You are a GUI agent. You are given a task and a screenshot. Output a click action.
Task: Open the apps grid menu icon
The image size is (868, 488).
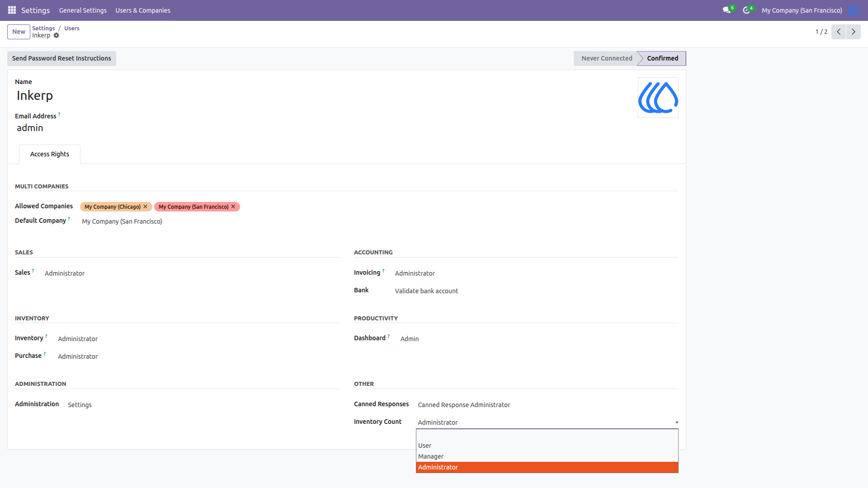[12, 10]
